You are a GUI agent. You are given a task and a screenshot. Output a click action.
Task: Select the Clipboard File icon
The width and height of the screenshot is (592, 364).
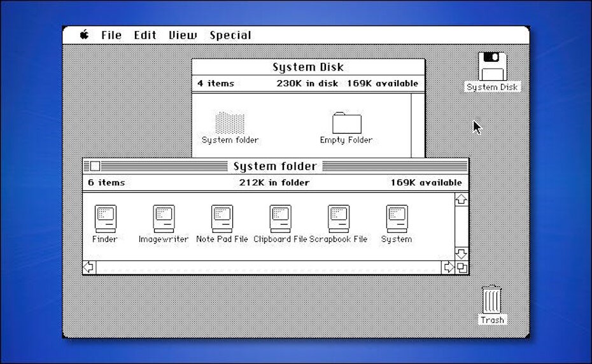pos(280,219)
